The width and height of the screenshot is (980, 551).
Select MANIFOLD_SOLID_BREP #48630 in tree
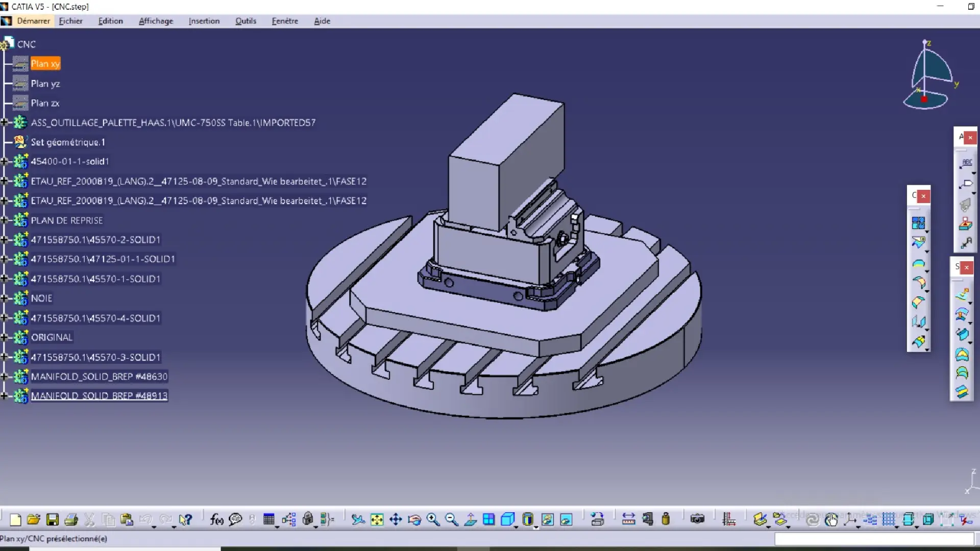(99, 377)
